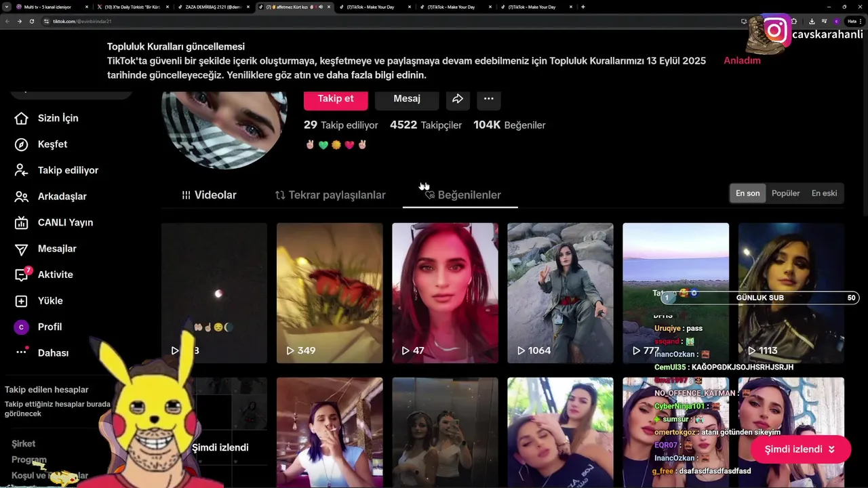The height and width of the screenshot is (488, 868).
Task: Dismiss notice with Anladım
Action: click(x=742, y=60)
